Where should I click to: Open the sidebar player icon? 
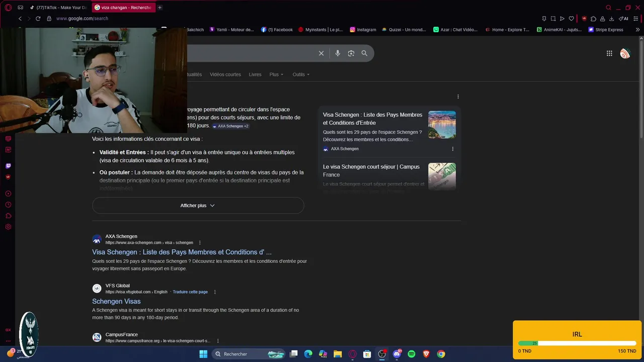8,194
